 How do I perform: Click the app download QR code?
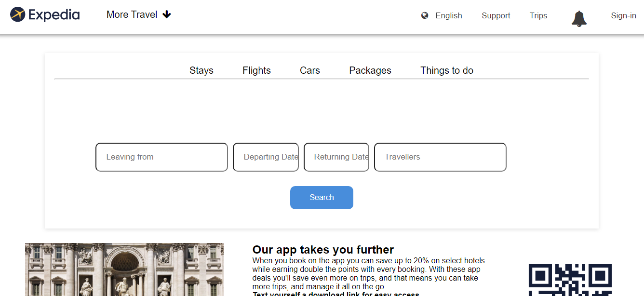point(570,281)
